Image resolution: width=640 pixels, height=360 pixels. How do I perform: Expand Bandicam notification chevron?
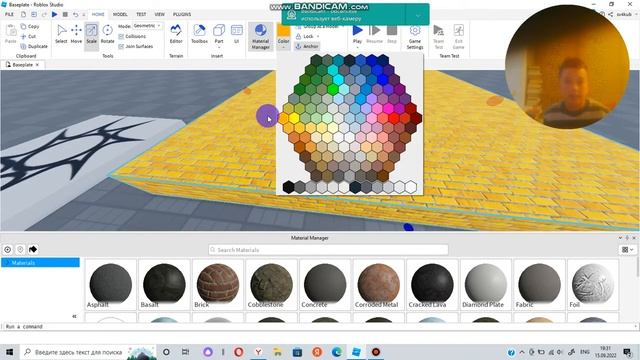(x=418, y=16)
